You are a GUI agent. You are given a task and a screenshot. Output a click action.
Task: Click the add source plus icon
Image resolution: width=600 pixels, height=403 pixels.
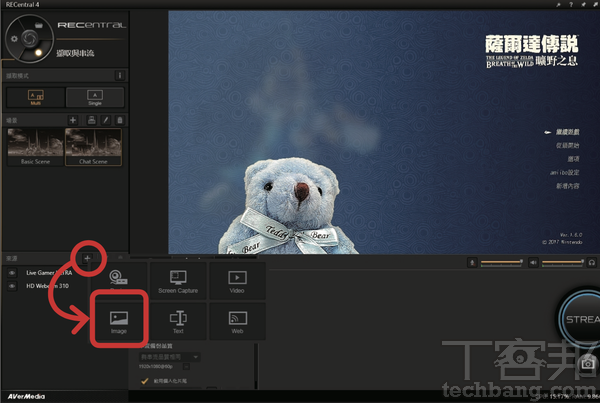pyautogui.click(x=88, y=258)
